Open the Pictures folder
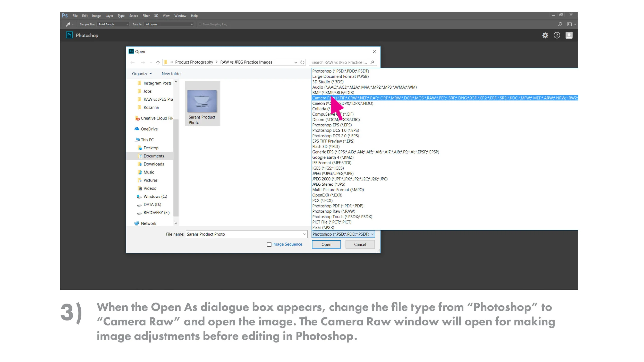This screenshot has height=362, width=644. tap(148, 180)
